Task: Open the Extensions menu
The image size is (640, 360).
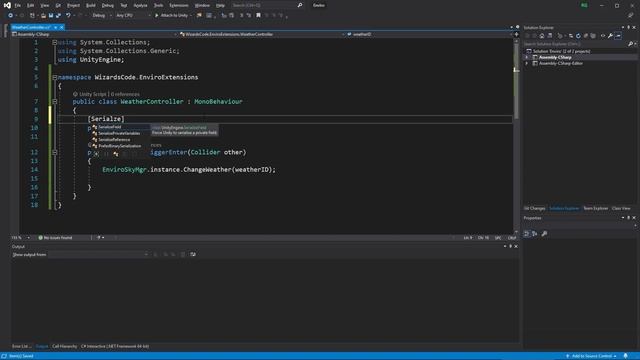Action: [179, 5]
